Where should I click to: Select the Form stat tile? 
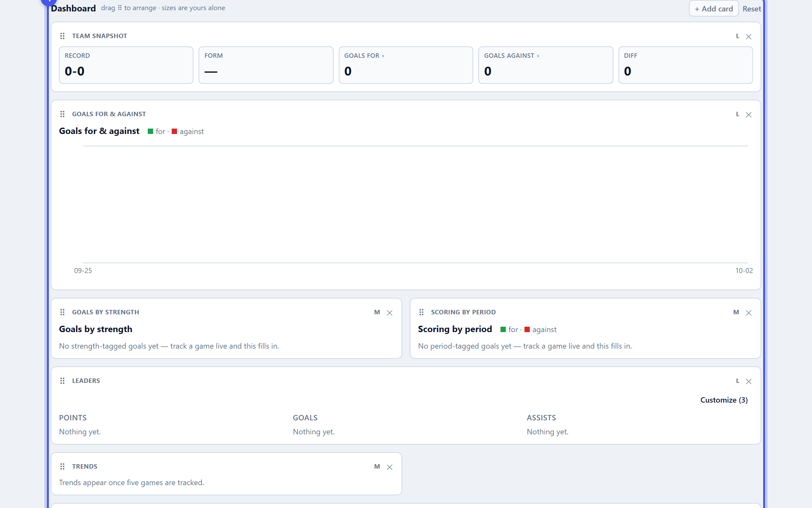pos(266,65)
